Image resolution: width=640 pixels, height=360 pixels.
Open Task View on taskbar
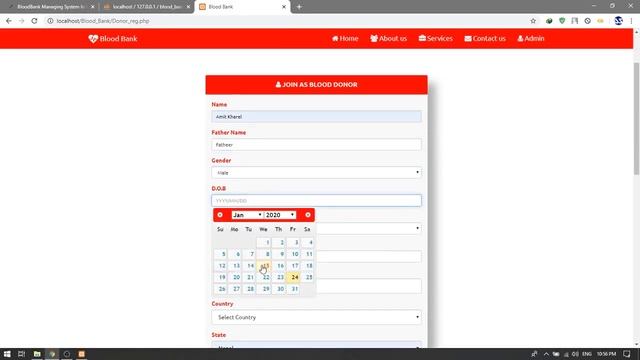coord(22,354)
